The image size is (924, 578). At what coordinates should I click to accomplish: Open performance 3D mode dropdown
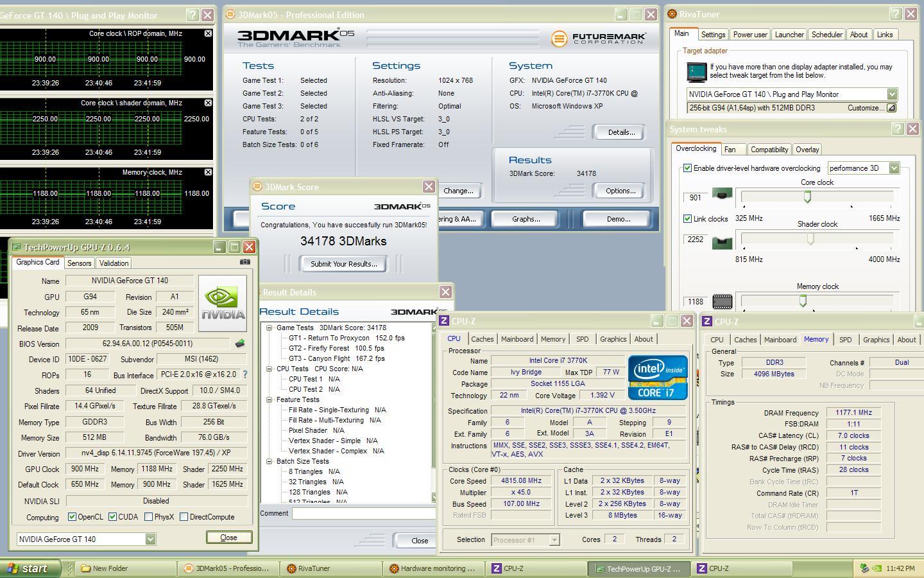tap(894, 168)
